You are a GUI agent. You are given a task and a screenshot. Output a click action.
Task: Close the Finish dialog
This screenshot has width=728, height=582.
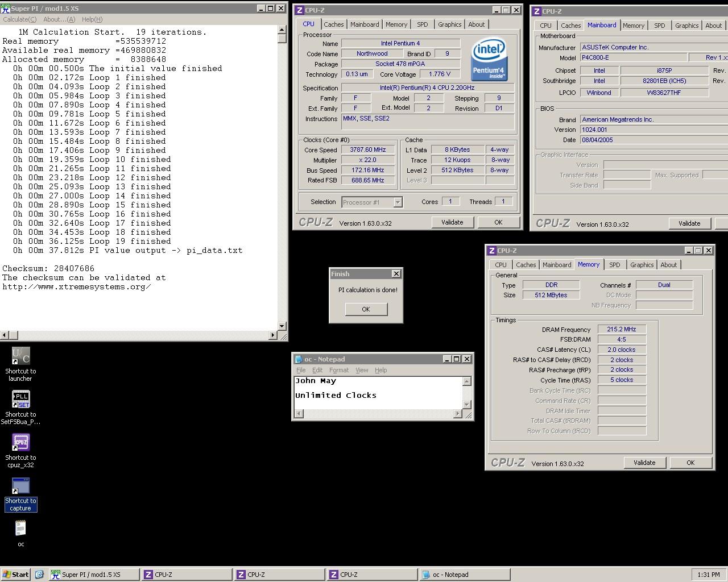tap(396, 274)
